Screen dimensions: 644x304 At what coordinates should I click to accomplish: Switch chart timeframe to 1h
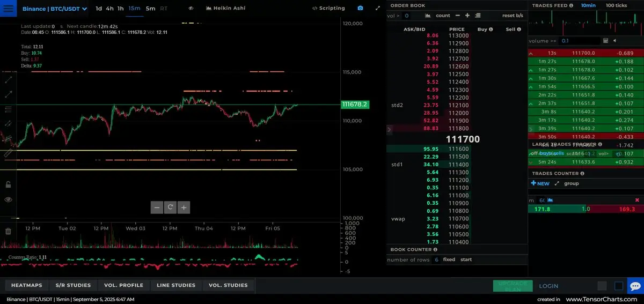point(121,9)
